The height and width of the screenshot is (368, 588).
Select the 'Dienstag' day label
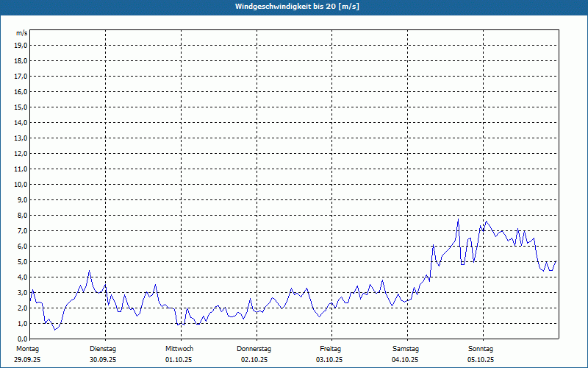coord(103,348)
